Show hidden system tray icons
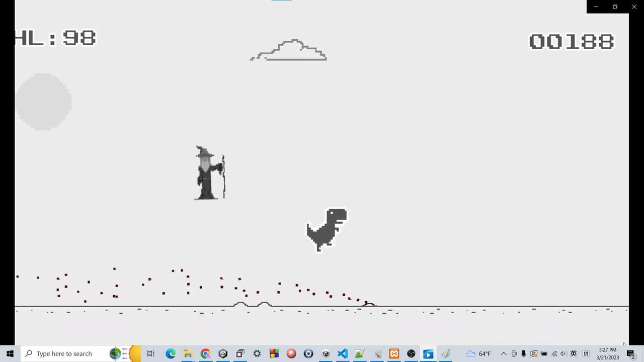 pyautogui.click(x=504, y=353)
